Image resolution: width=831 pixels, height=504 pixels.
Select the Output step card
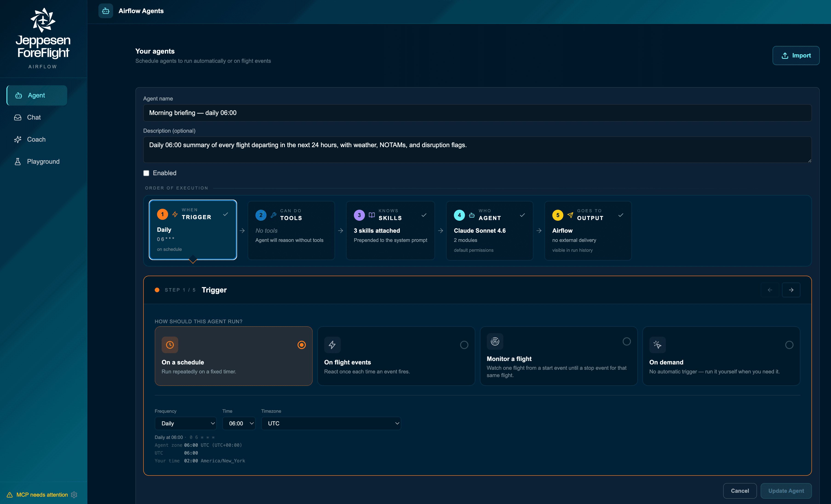588,230
